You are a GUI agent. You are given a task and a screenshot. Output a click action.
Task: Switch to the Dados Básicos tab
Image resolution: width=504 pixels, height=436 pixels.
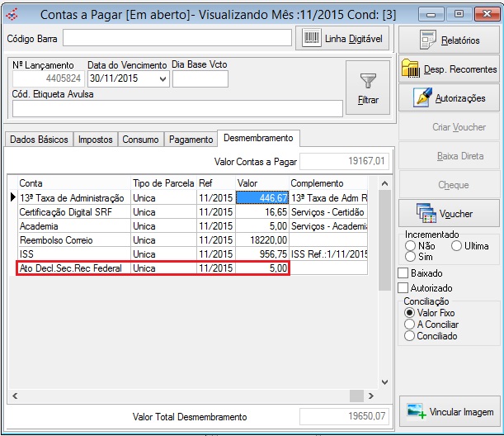pos(39,140)
